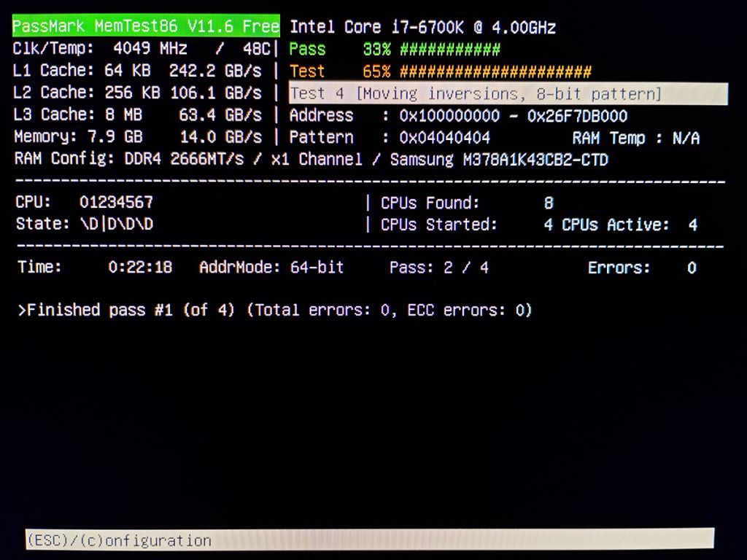The width and height of the screenshot is (747, 560).
Task: Click the 242.2 GB/s L1 speed value
Action: coord(215,71)
